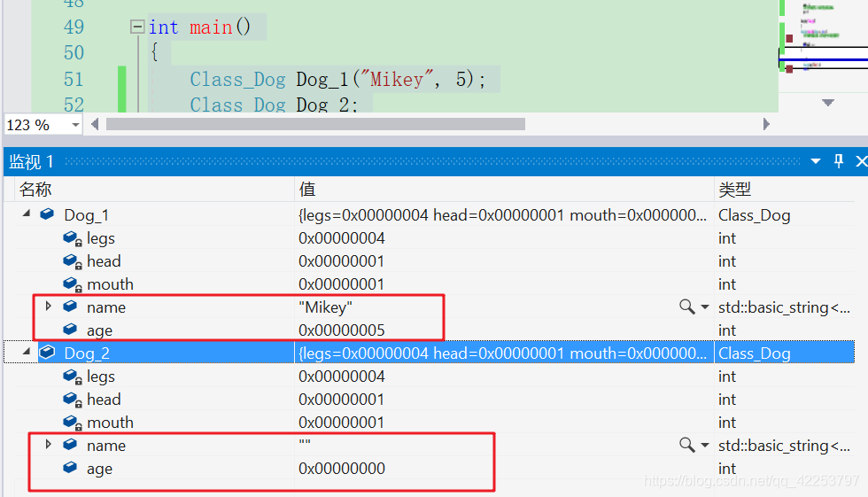Click the editor horizontal scroll left arrow

[x=95, y=125]
